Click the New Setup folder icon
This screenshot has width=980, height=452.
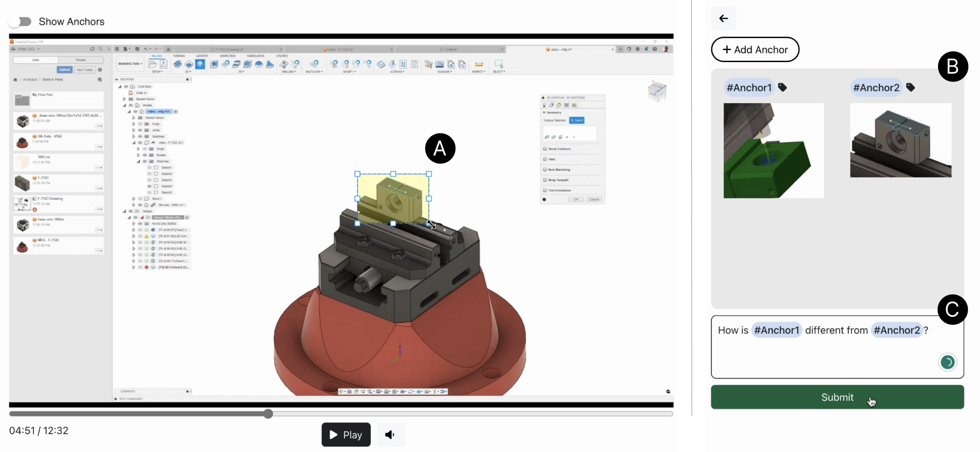coord(152,64)
